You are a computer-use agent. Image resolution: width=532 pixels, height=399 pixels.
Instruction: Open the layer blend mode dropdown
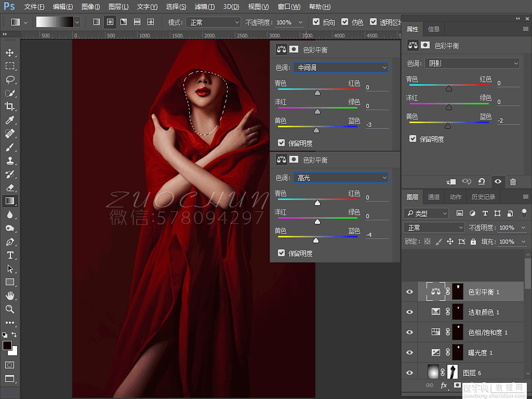click(434, 228)
